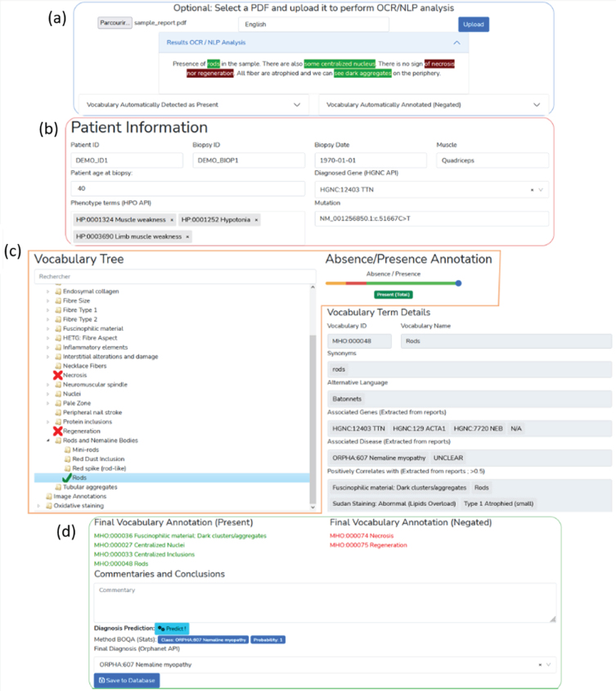616x691 pixels.
Task: Click the Commentary text area
Action: tap(325, 603)
